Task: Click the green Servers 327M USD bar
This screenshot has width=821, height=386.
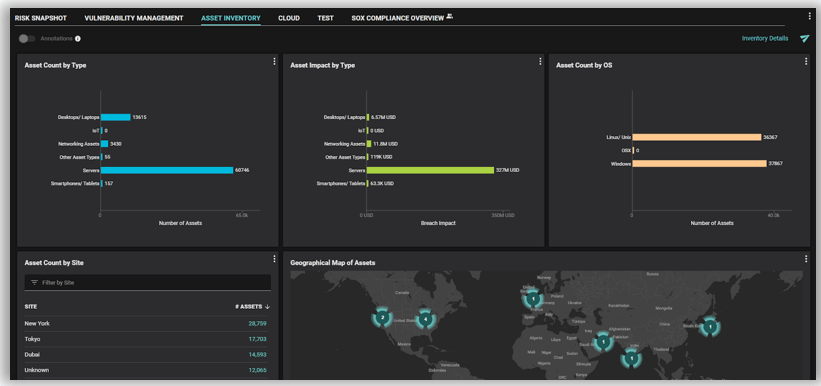Action: tap(430, 170)
